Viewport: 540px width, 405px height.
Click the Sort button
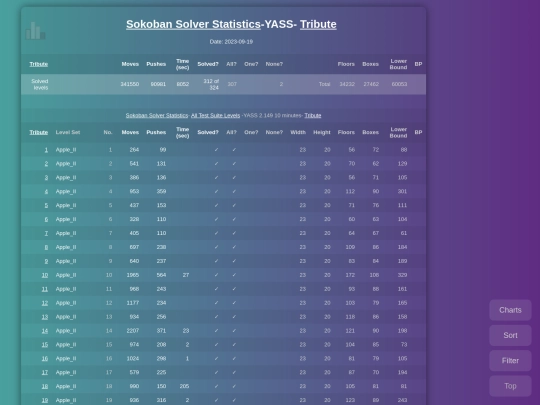click(510, 335)
